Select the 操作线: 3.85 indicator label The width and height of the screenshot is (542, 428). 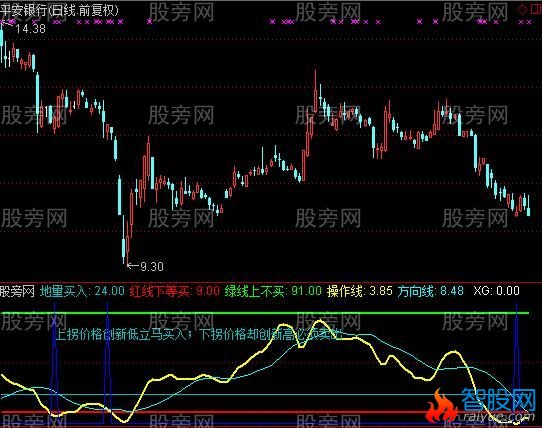click(359, 291)
